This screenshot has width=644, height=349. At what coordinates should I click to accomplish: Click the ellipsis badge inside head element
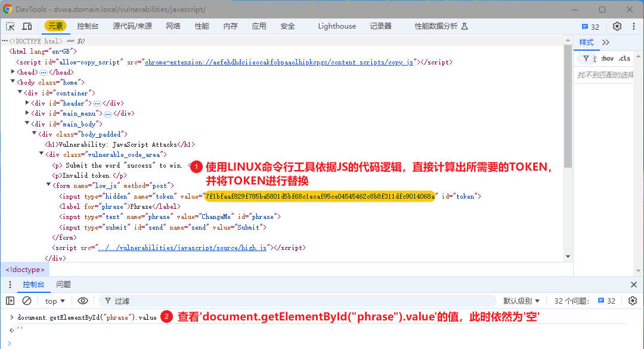[x=44, y=72]
